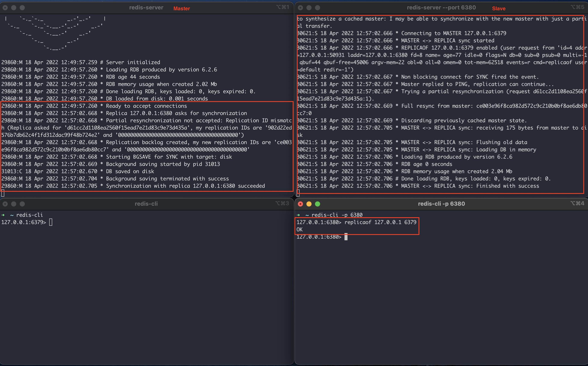The width and height of the screenshot is (588, 366).
Task: Click zoom dot of redis-server --port 6380 pane
Action: 317,8
